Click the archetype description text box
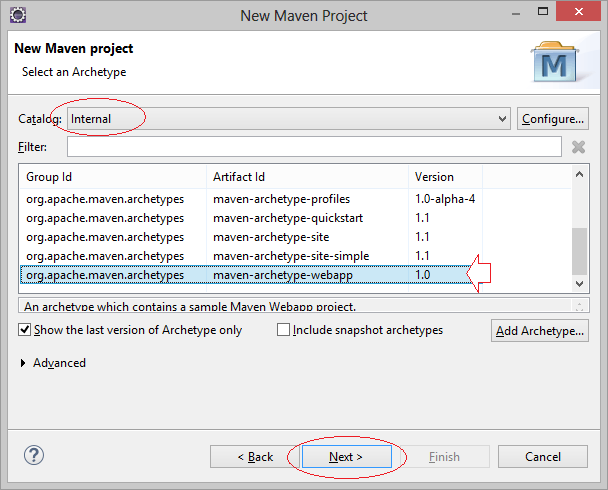 point(304,305)
